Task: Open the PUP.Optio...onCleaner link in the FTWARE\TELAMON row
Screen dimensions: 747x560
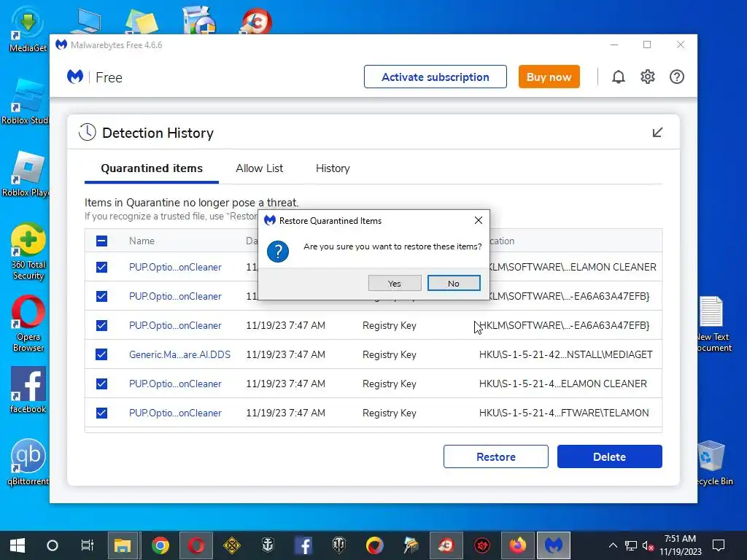Action: click(x=175, y=413)
